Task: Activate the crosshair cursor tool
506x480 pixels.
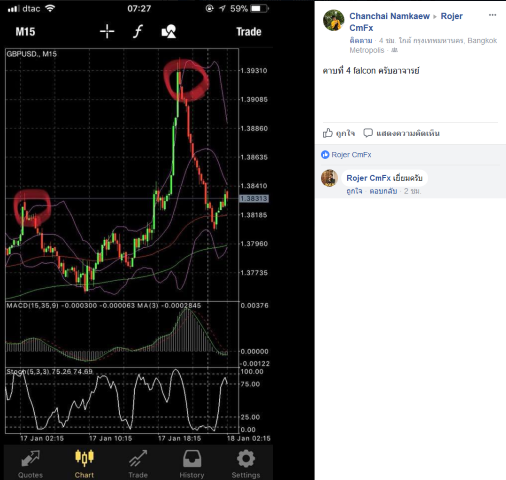Action: 107,32
